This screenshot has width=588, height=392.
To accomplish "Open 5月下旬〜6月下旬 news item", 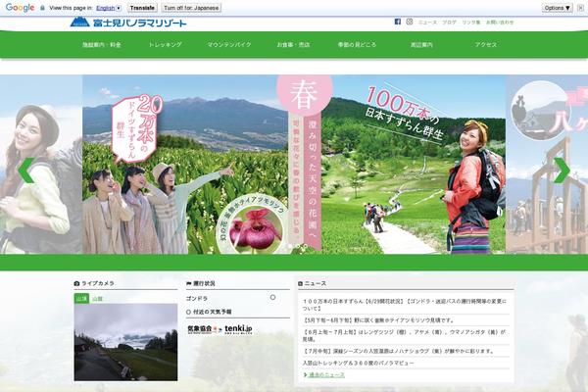I will point(378,320).
